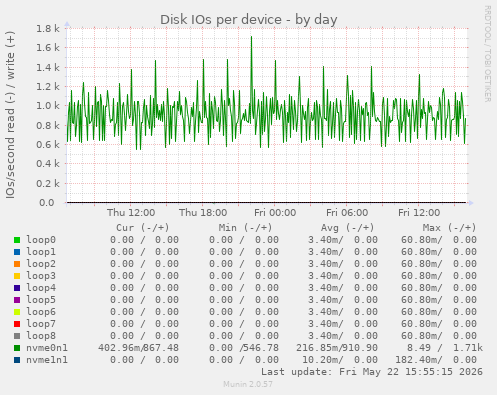Select the loop4 legend label
Screen dimensions: 497x395
(x=41, y=288)
